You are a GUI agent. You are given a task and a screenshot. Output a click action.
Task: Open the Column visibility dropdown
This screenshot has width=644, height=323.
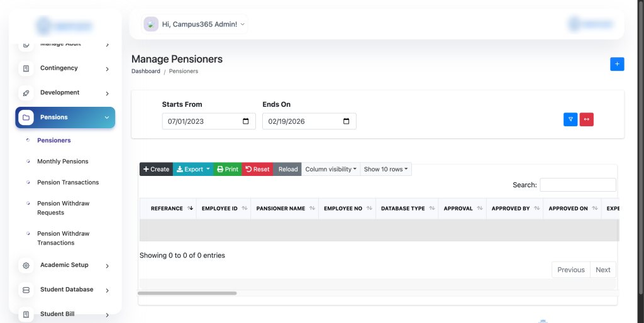331,169
